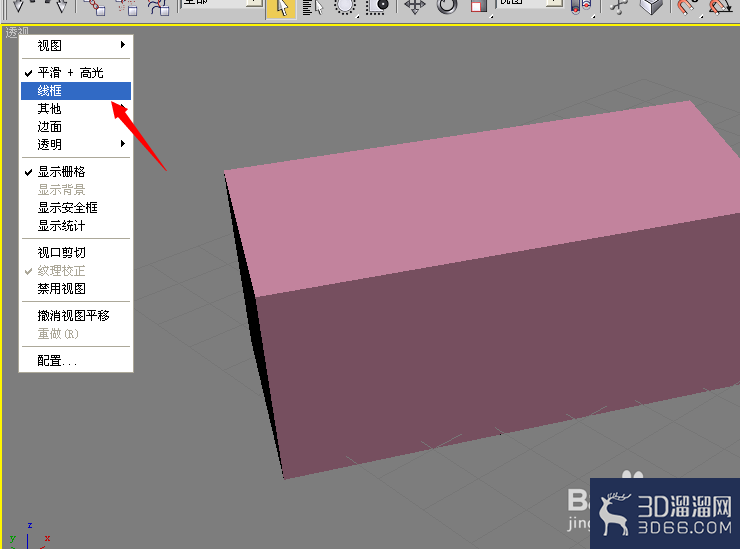
Task: Activate the Select and Manipulate tool
Action: [619, 7]
